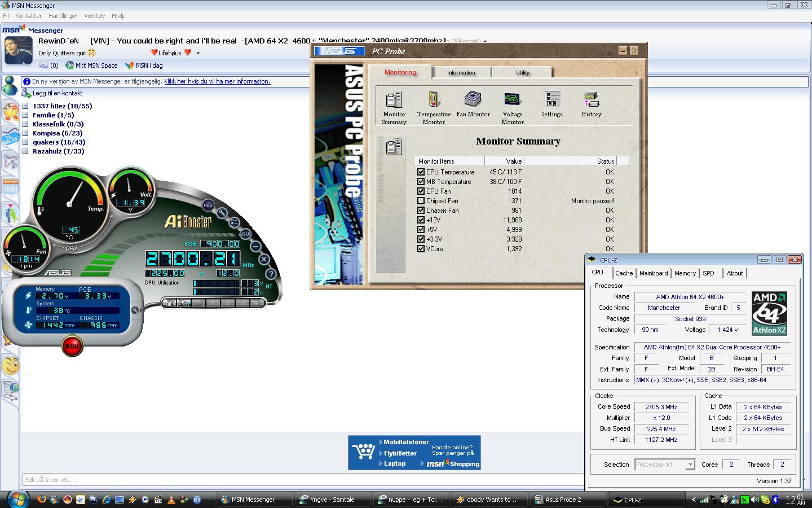812x508 pixels.
Task: Click the Messenger contacts tab icon
Action: (10, 86)
